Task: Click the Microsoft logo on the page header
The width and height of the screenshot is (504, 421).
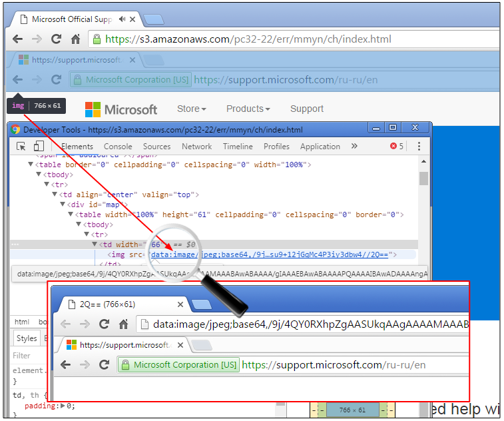Action: pyautogui.click(x=121, y=109)
